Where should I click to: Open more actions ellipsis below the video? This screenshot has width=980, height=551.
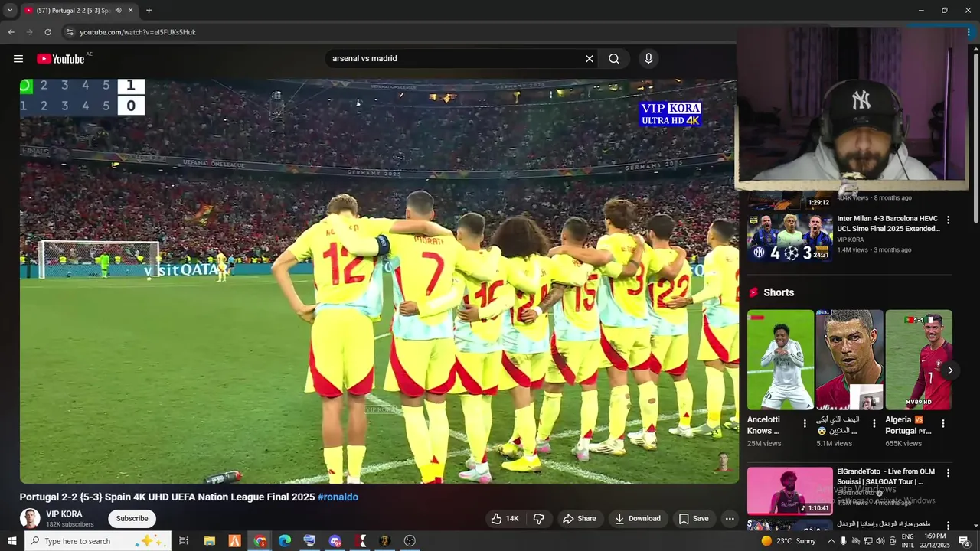click(730, 519)
